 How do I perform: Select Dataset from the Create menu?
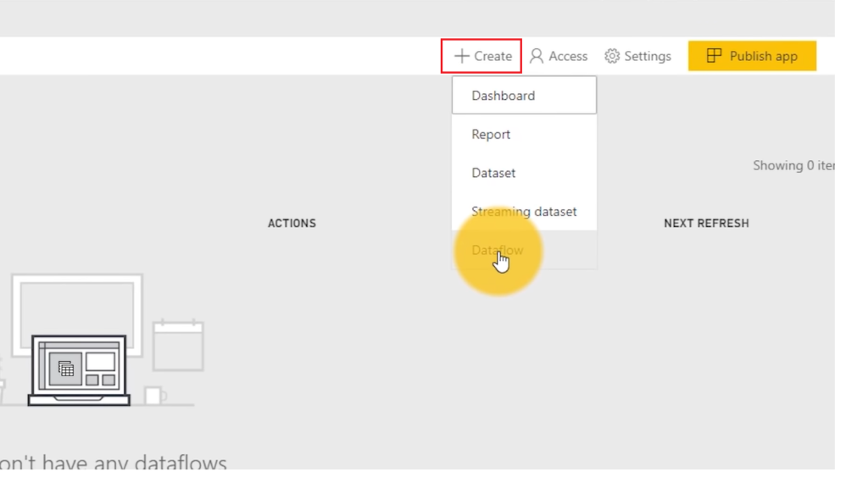pyautogui.click(x=493, y=173)
